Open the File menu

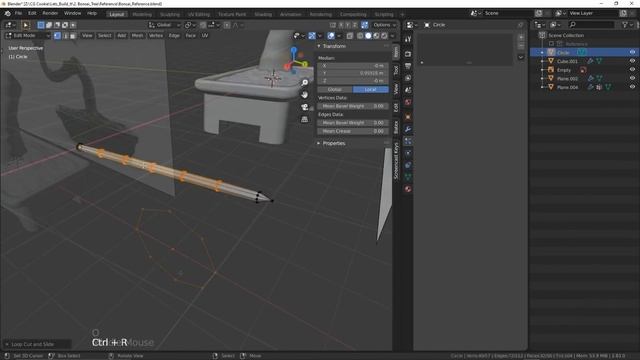pyautogui.click(x=18, y=13)
